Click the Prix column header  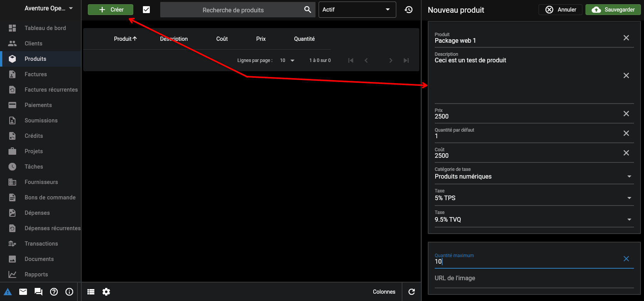pos(261,39)
